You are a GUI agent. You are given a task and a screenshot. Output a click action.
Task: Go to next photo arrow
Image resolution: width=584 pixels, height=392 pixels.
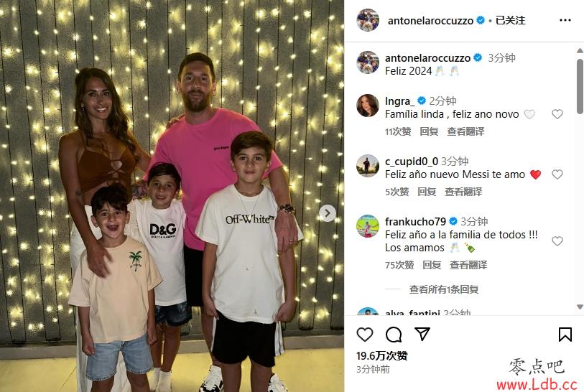328,213
